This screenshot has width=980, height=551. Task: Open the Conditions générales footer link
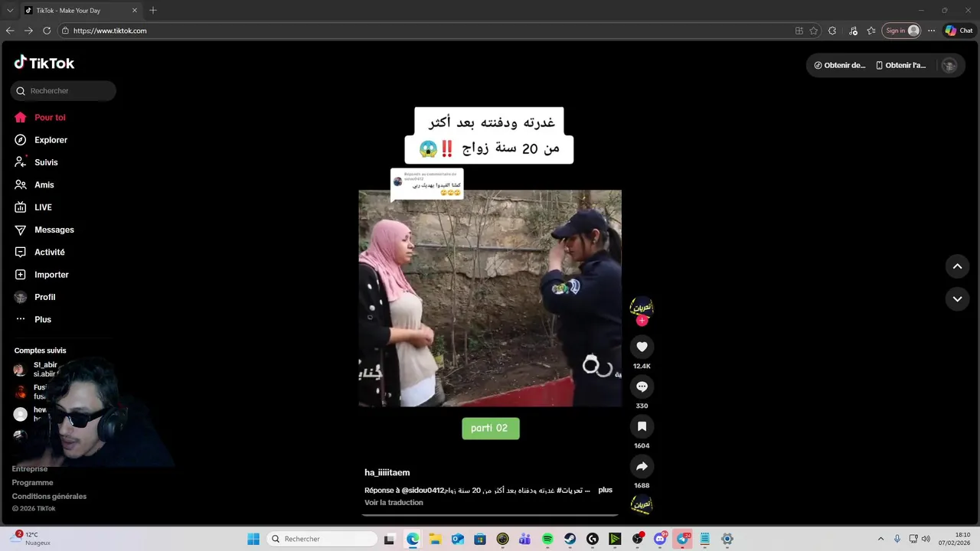[49, 497]
